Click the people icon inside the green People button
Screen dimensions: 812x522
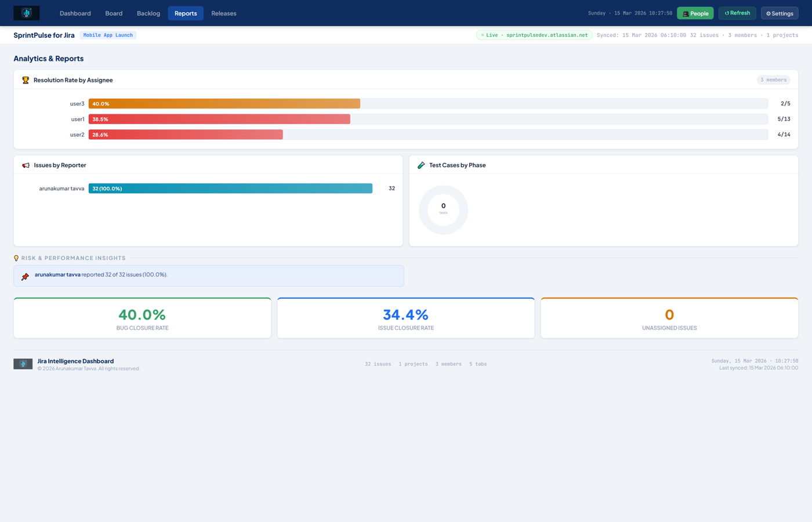pos(686,13)
